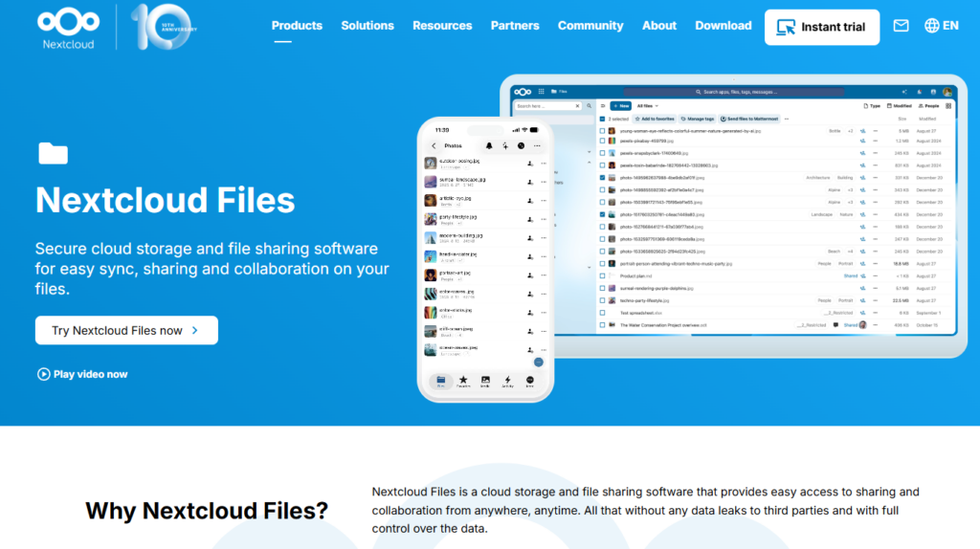Open the Solutions menu

pos(367,26)
